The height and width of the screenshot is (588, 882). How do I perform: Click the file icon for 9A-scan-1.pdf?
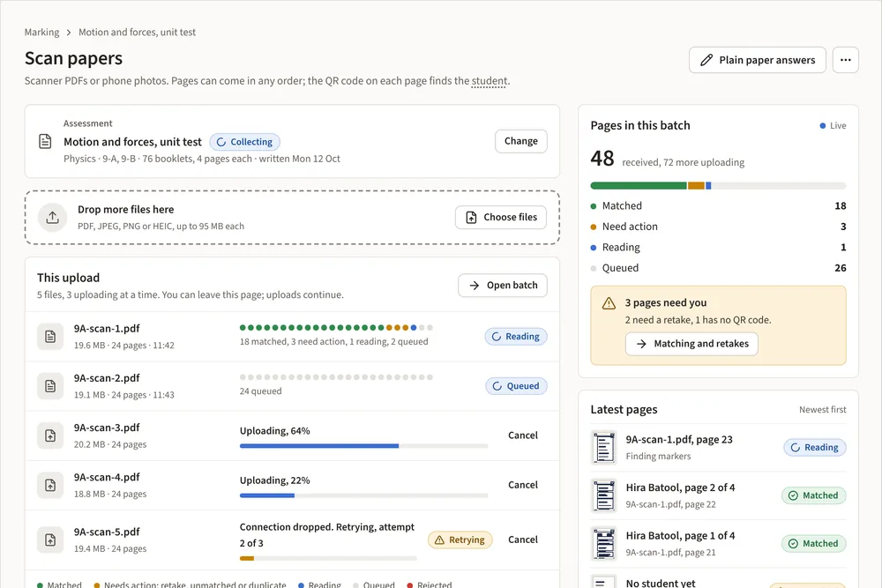(50, 337)
